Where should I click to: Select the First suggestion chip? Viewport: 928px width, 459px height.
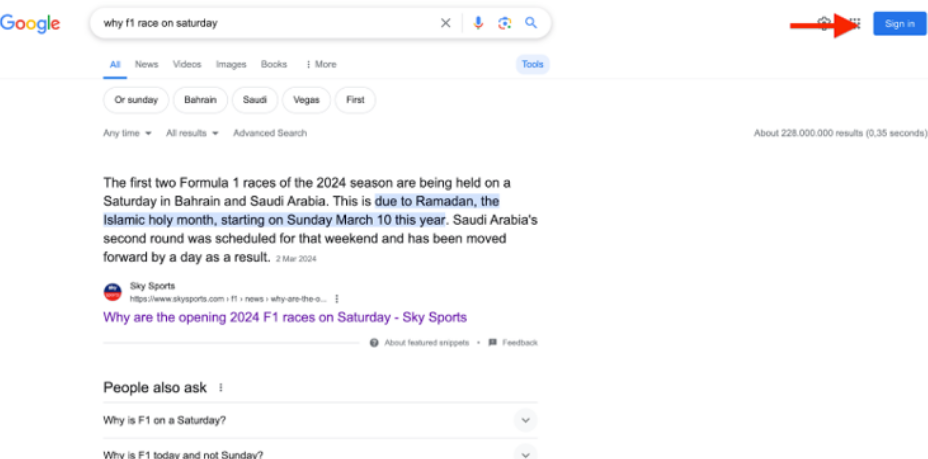tap(355, 100)
